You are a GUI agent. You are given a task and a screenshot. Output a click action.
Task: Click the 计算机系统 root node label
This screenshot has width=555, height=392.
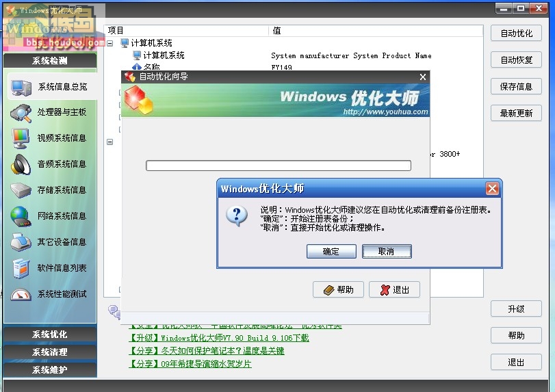coord(151,43)
